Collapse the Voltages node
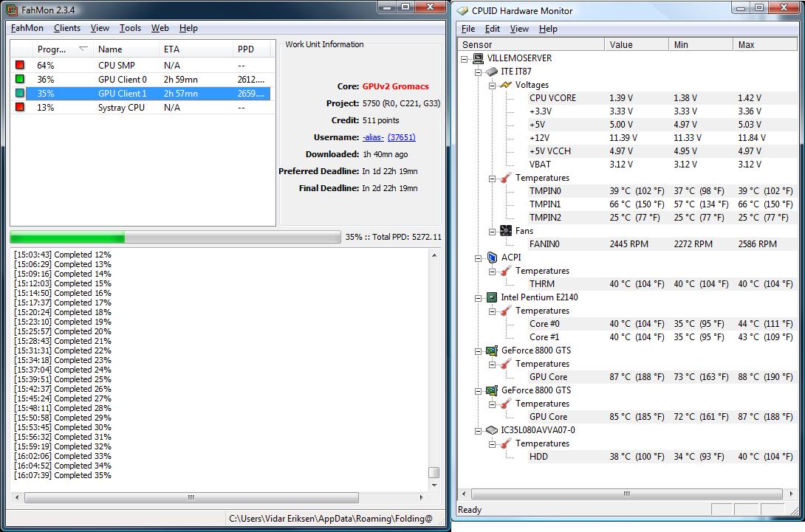Viewport: 805px width, 532px height. [492, 86]
